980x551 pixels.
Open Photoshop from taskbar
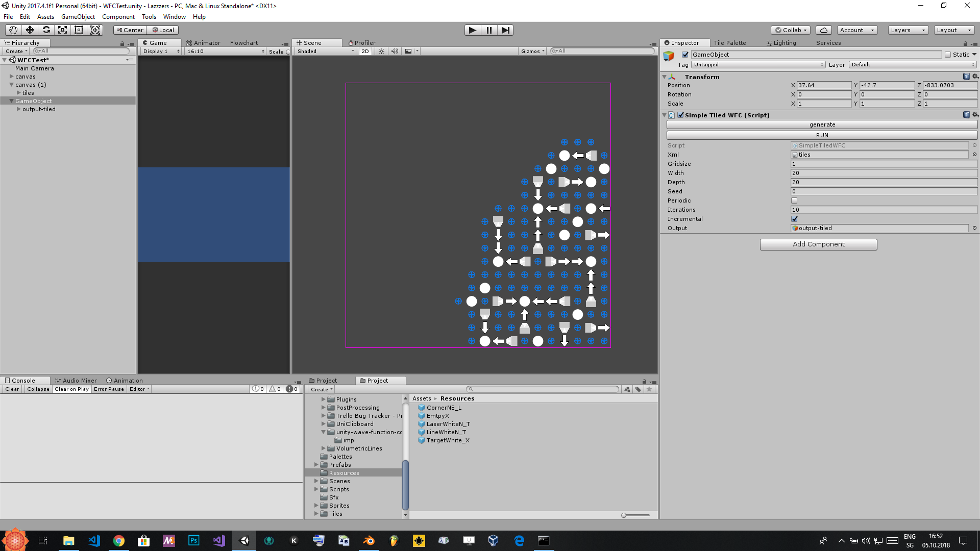[193, 541]
